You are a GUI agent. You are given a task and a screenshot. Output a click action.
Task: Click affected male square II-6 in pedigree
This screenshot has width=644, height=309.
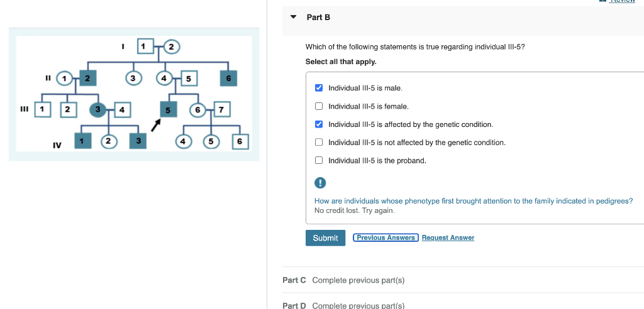coord(228,78)
